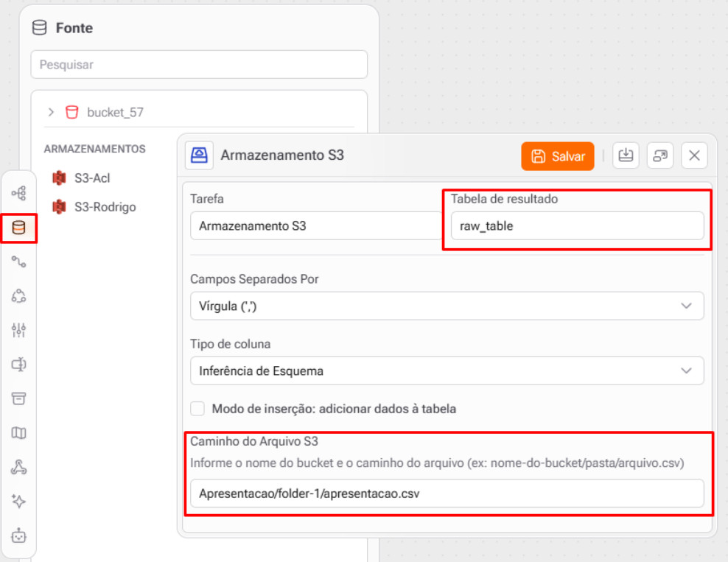Expand the bucket_57 tree item
Screen dimensions: 728x562
tap(51, 113)
